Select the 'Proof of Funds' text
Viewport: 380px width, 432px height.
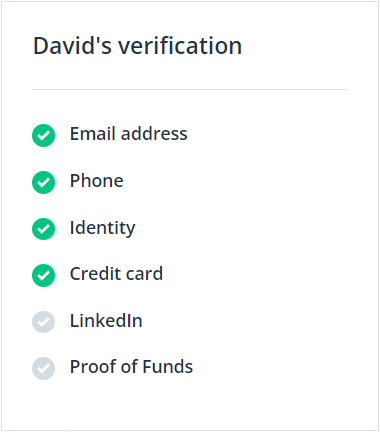131,367
